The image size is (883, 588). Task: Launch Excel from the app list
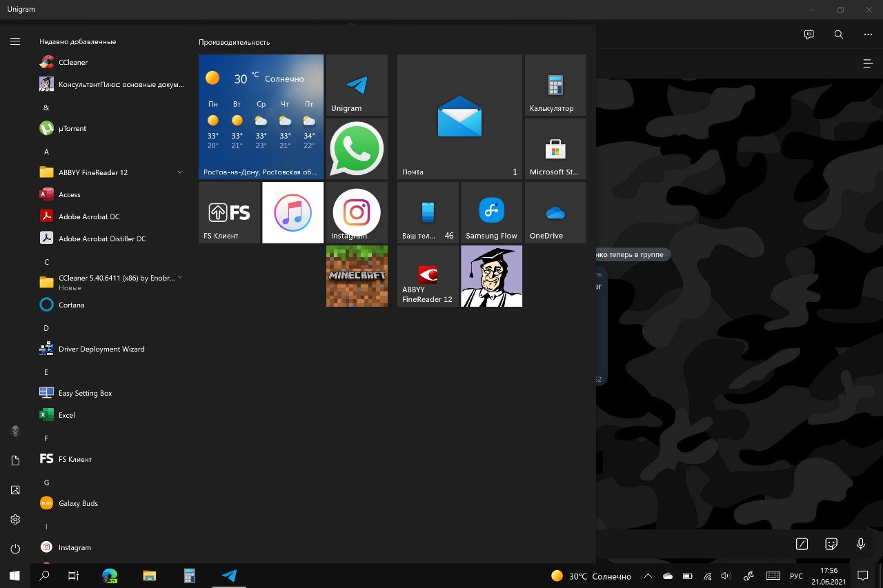click(x=110, y=415)
